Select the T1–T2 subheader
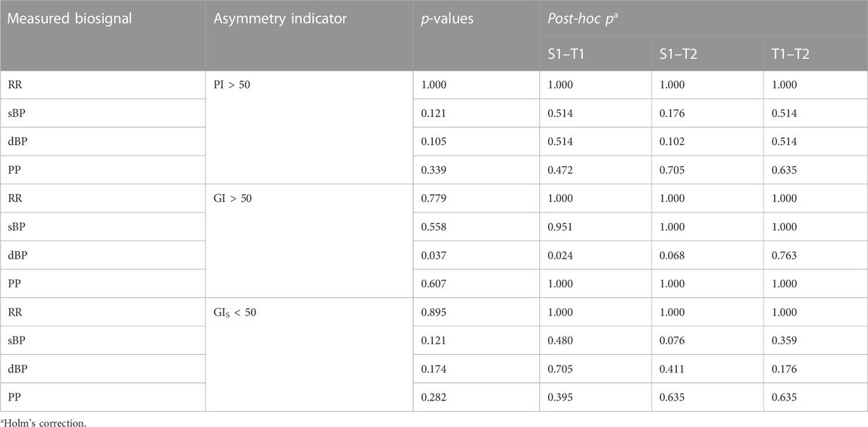 pos(816,53)
